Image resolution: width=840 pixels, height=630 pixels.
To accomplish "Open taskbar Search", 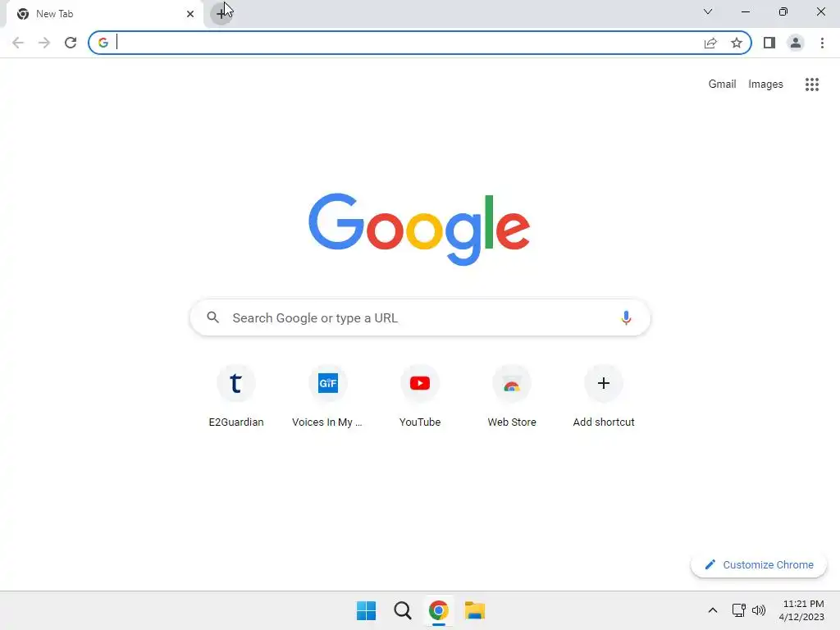I will [x=402, y=610].
